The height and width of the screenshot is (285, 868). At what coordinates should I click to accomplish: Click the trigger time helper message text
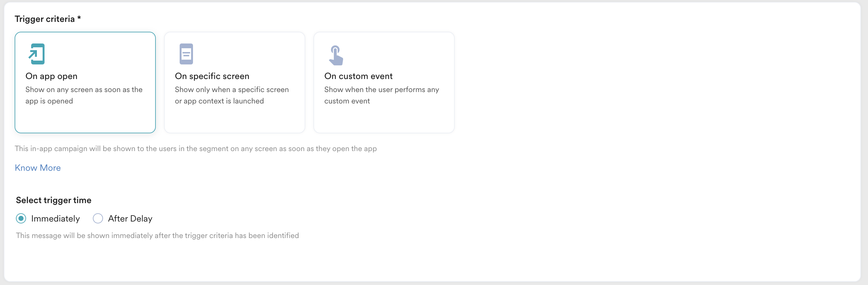(x=157, y=235)
